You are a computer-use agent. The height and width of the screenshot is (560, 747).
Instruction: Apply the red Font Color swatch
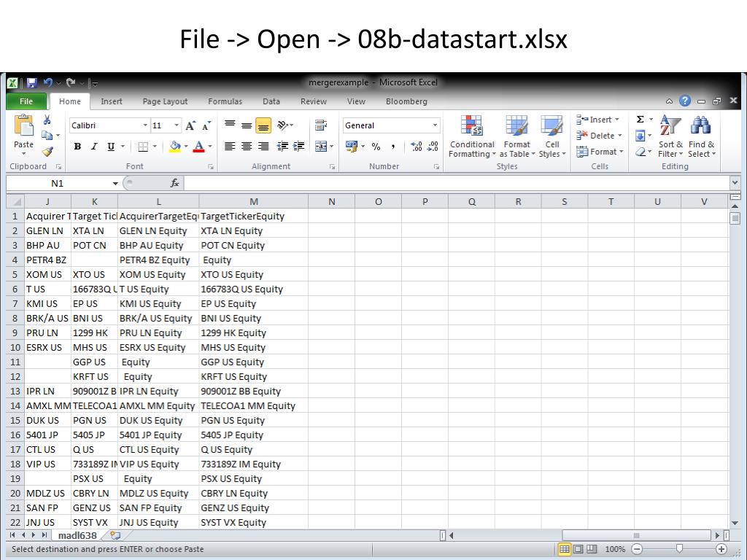[x=198, y=147]
